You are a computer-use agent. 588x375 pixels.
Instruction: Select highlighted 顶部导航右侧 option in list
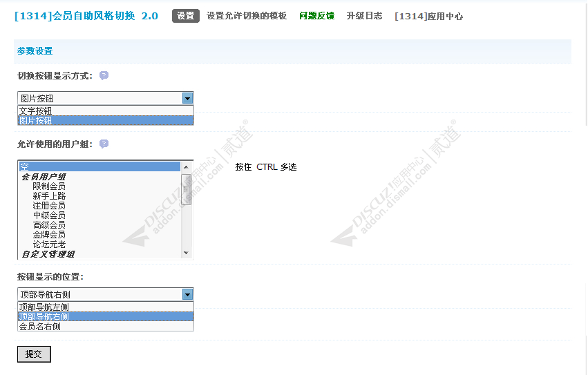106,316
